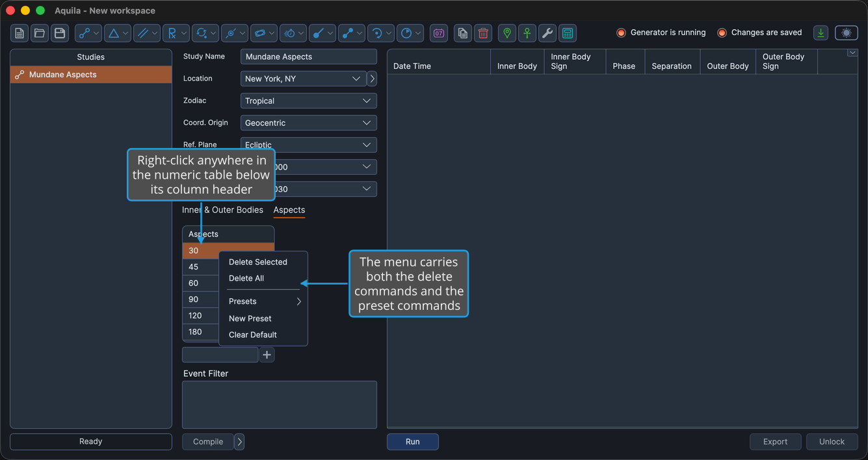Viewport: 868px width, 460px height.
Task: Select the parallel lines toolbar icon
Action: coord(146,33)
